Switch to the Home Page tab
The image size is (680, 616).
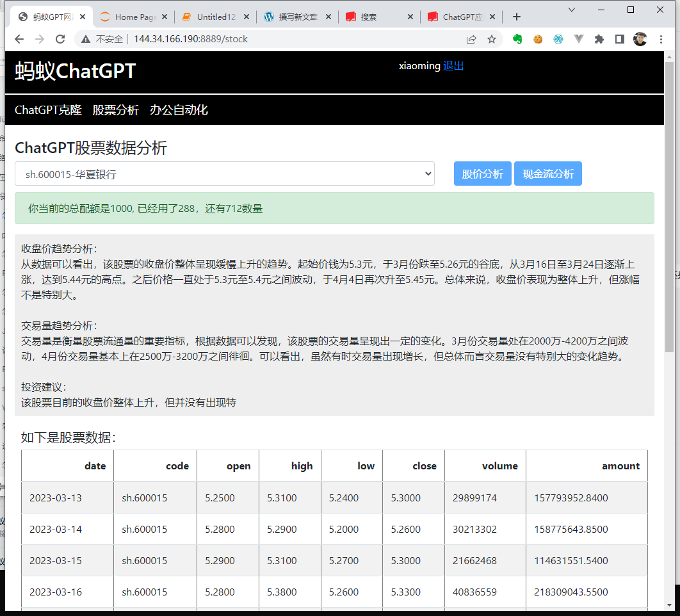[134, 17]
